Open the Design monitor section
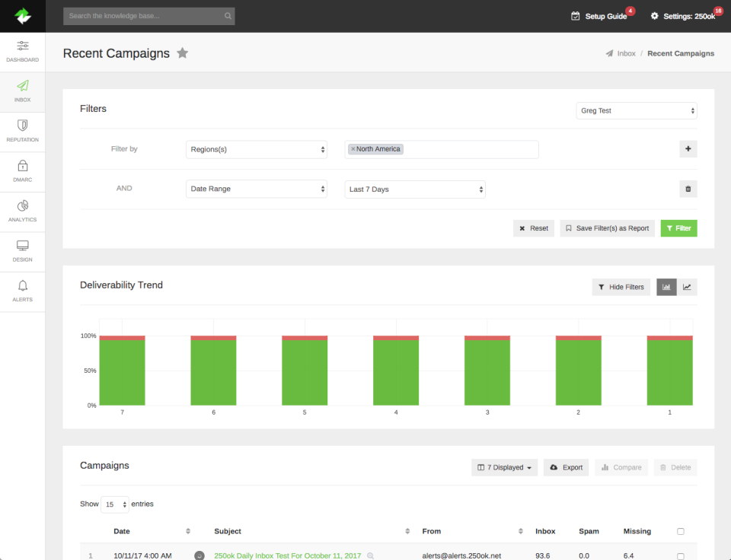The image size is (731, 560). pos(22,252)
